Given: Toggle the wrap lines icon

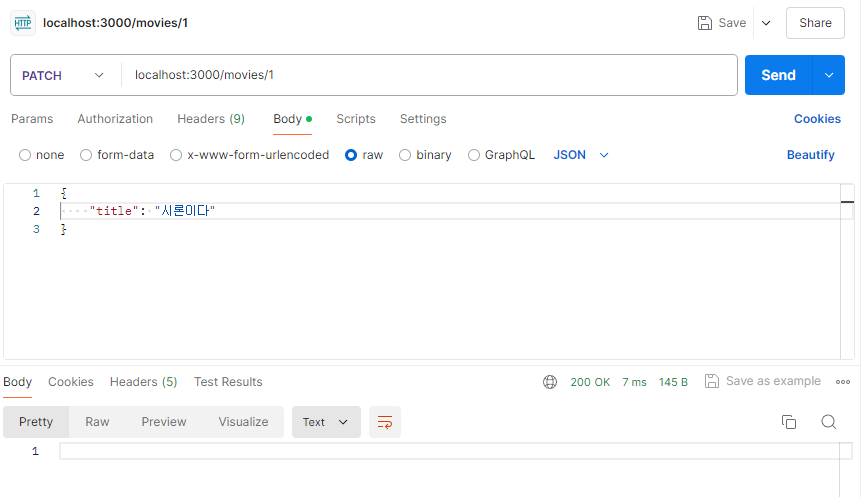Looking at the screenshot, I should click(x=385, y=422).
